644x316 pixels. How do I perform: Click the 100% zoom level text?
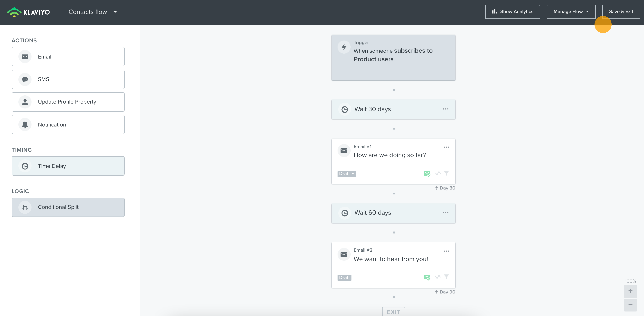point(630,281)
